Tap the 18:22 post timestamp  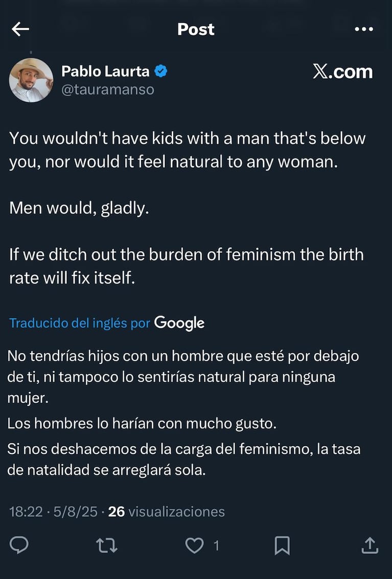[x=26, y=511]
